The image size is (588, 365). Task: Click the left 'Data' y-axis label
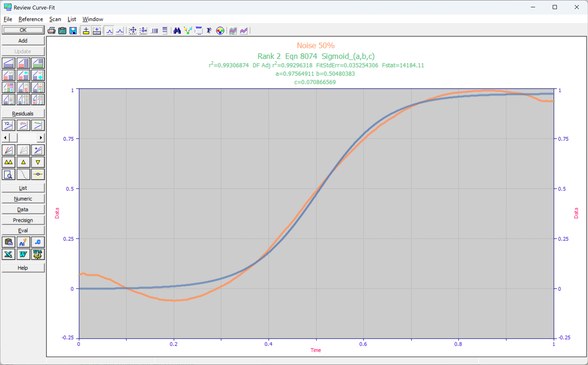(x=57, y=213)
